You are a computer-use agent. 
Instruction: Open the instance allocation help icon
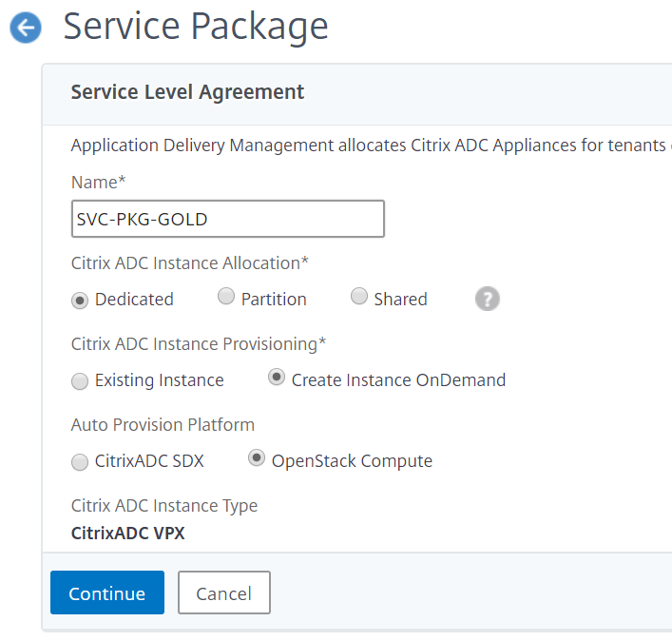click(x=488, y=299)
